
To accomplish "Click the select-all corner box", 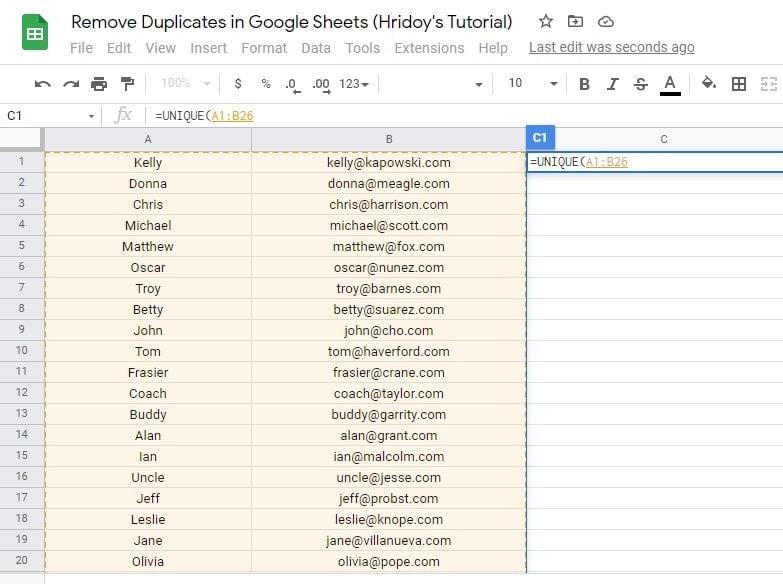I will pos(21,138).
